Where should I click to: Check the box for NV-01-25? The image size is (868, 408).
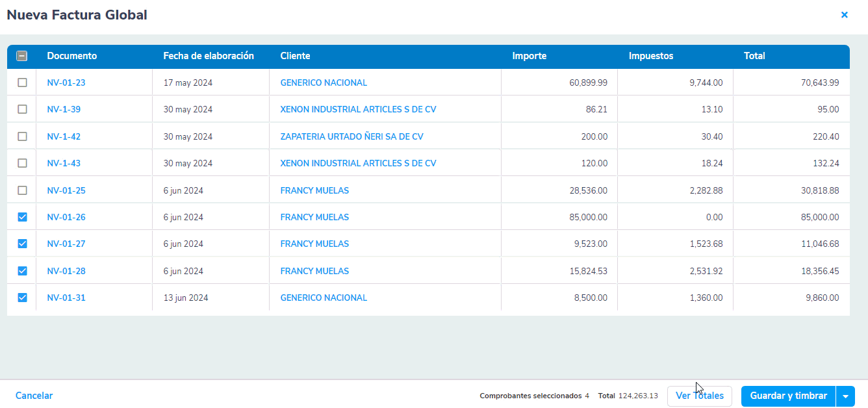click(x=22, y=190)
